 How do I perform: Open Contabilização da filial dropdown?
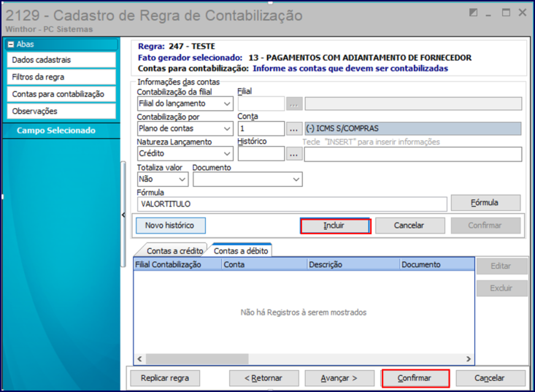point(185,104)
